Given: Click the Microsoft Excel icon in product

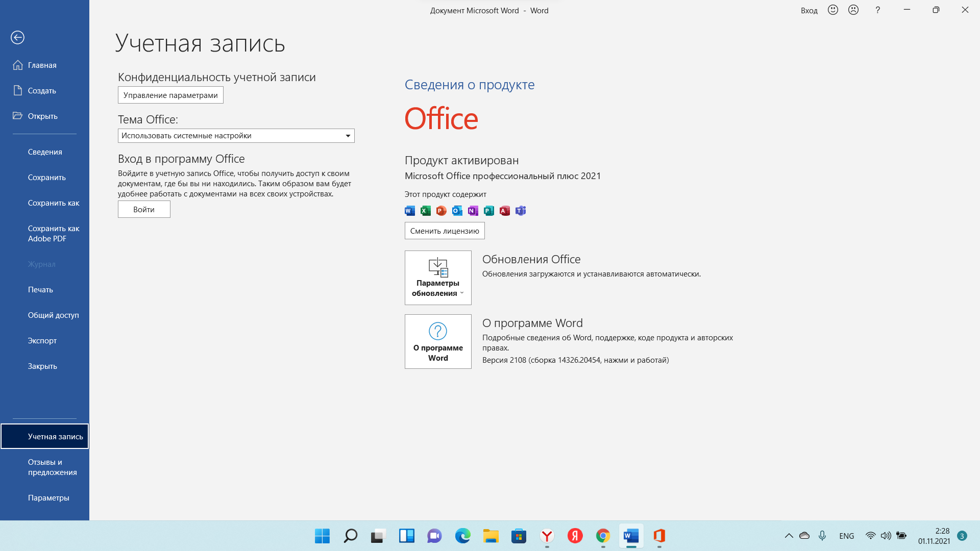Looking at the screenshot, I should (x=425, y=211).
